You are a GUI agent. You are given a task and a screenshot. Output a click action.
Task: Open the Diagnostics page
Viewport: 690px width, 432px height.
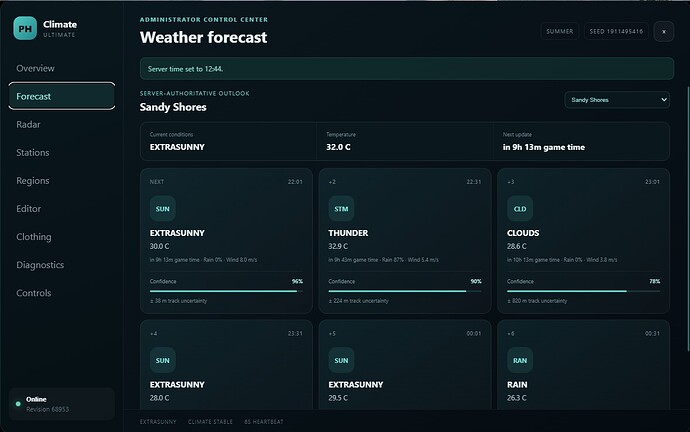(62, 265)
